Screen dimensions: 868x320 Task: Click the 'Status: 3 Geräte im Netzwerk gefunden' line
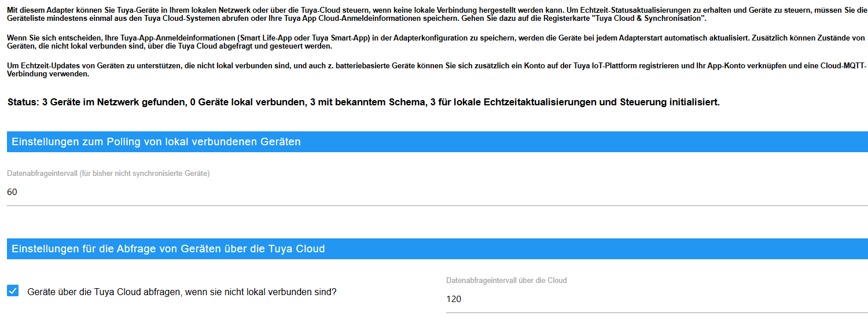coord(363,102)
